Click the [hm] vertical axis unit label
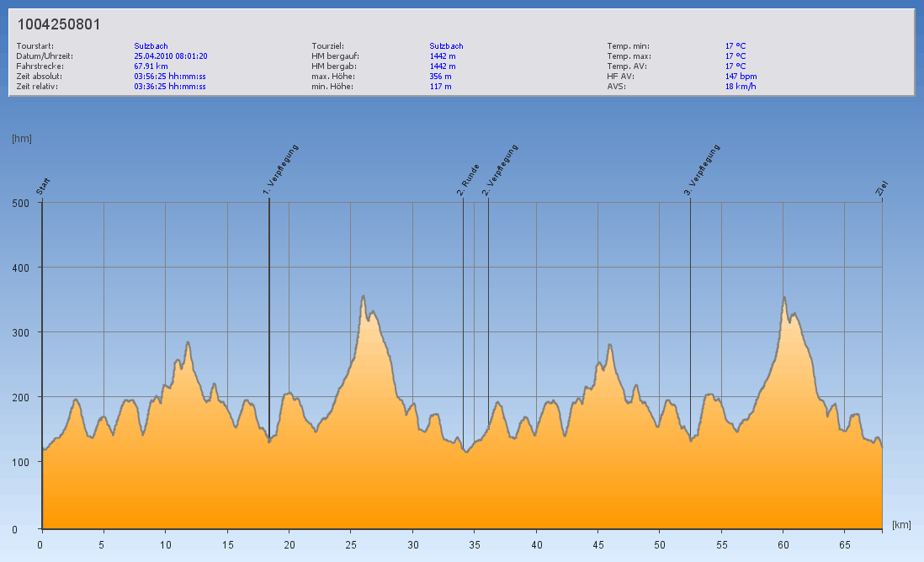 (x=22, y=139)
